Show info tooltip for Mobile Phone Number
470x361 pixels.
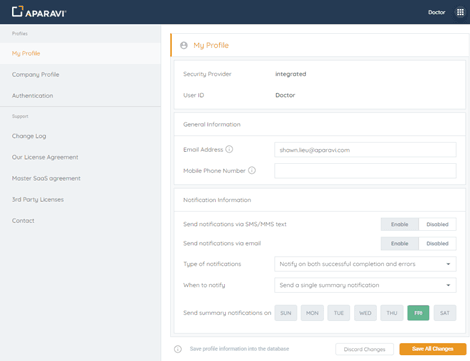(252, 170)
